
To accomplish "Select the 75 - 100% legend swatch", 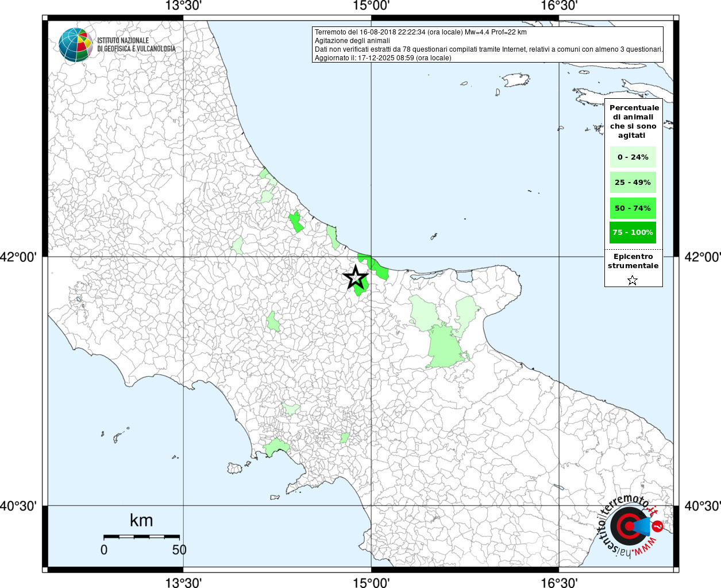I will (633, 233).
